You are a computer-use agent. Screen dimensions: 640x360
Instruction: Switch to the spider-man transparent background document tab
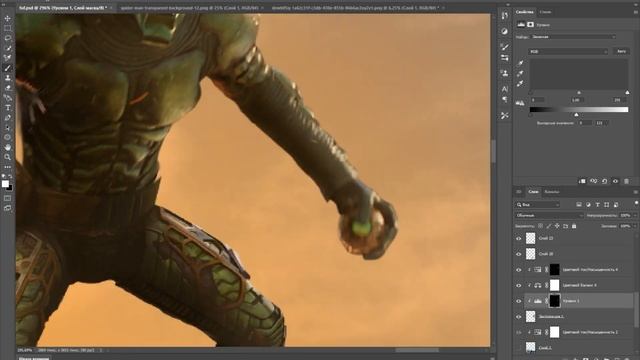[x=189, y=8]
